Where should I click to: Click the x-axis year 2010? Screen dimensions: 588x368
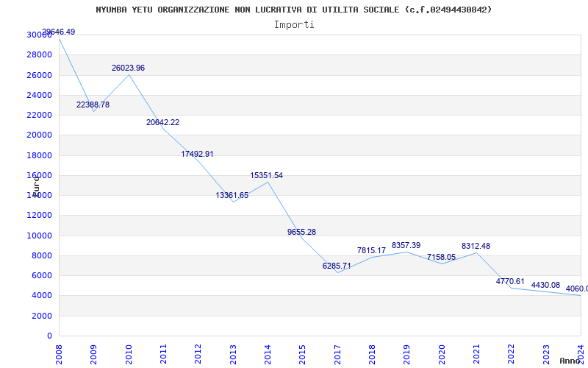pos(129,354)
